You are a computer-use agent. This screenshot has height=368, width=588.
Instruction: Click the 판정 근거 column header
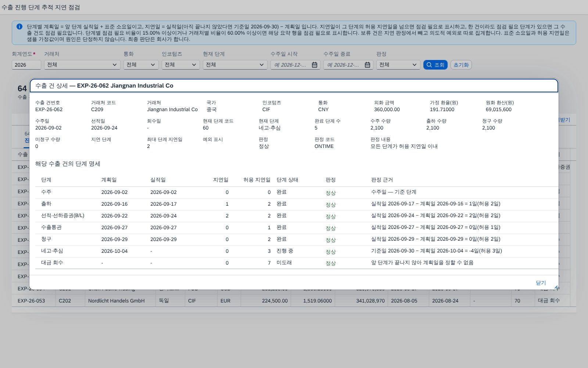(x=382, y=180)
